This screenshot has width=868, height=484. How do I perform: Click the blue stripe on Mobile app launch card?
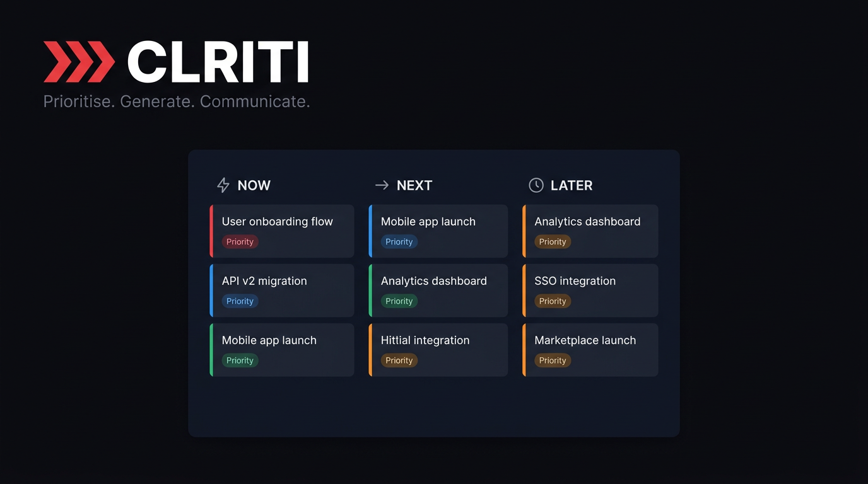(x=370, y=231)
